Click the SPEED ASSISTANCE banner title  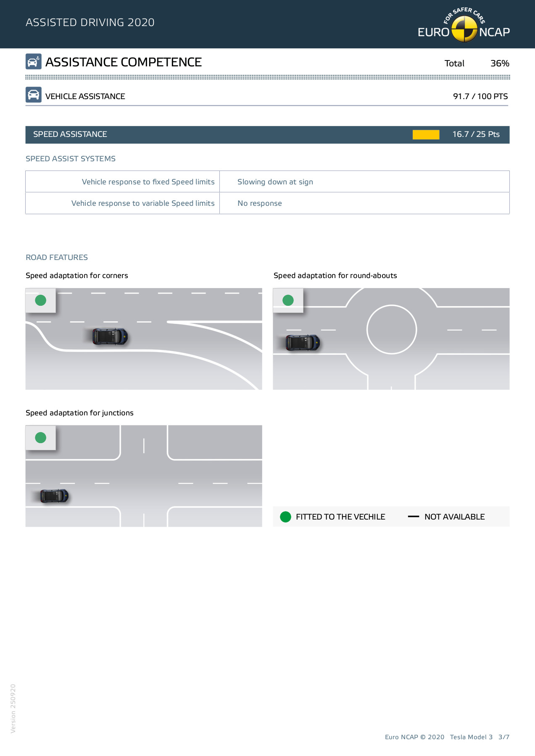(70, 134)
